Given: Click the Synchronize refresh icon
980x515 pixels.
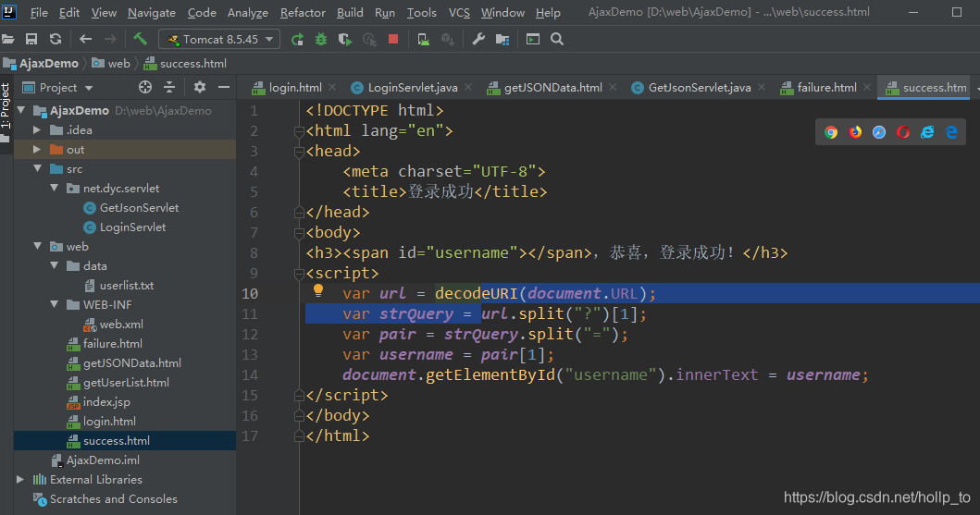Looking at the screenshot, I should click(x=56, y=40).
